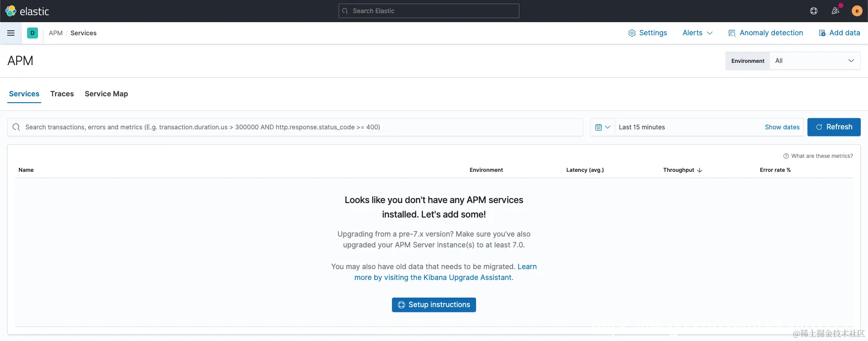This screenshot has width=868, height=341.
Task: Click the Refresh button
Action: coord(834,127)
